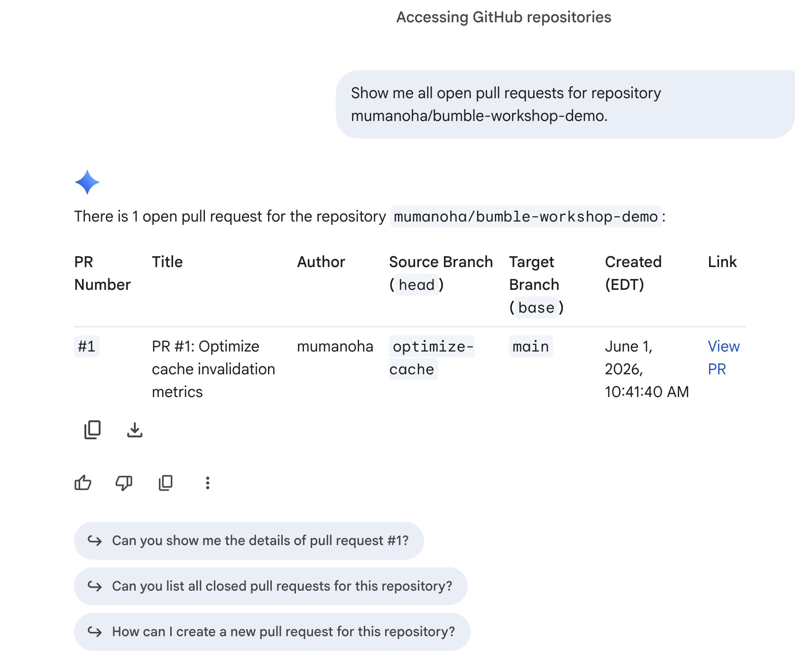Click the 'Accessing GitHub repositories' title

[x=504, y=17]
